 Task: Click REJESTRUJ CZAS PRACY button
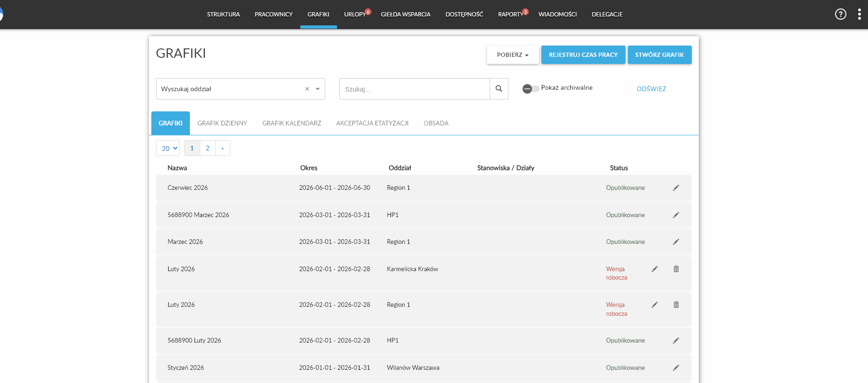point(583,55)
